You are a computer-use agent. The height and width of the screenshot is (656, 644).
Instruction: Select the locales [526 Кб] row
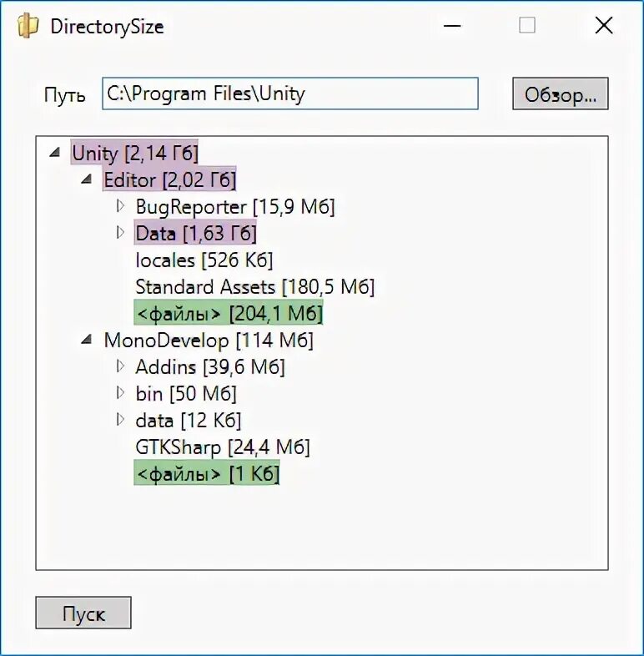(x=204, y=260)
